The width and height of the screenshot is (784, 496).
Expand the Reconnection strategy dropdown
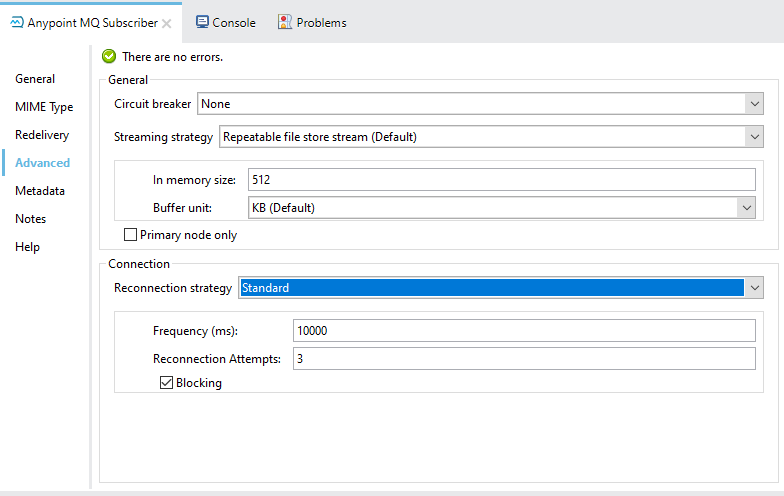tap(753, 288)
